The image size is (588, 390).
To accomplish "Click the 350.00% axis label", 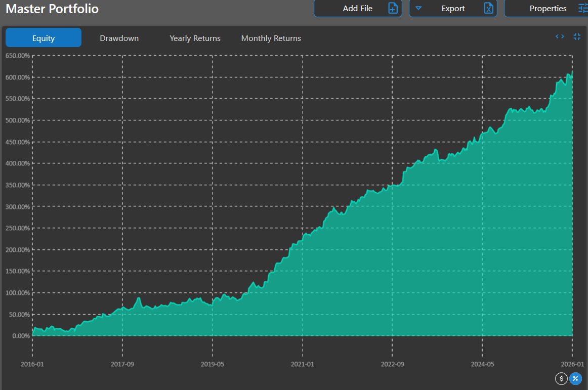I will tap(18, 185).
